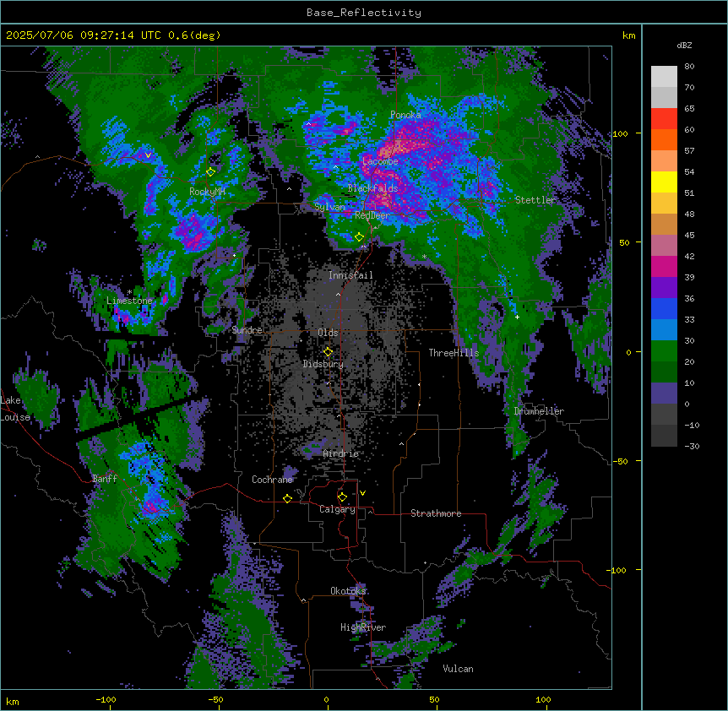Click the -100 tick on bottom km axis
Image resolution: width=728 pixels, height=711 pixels.
(x=106, y=699)
